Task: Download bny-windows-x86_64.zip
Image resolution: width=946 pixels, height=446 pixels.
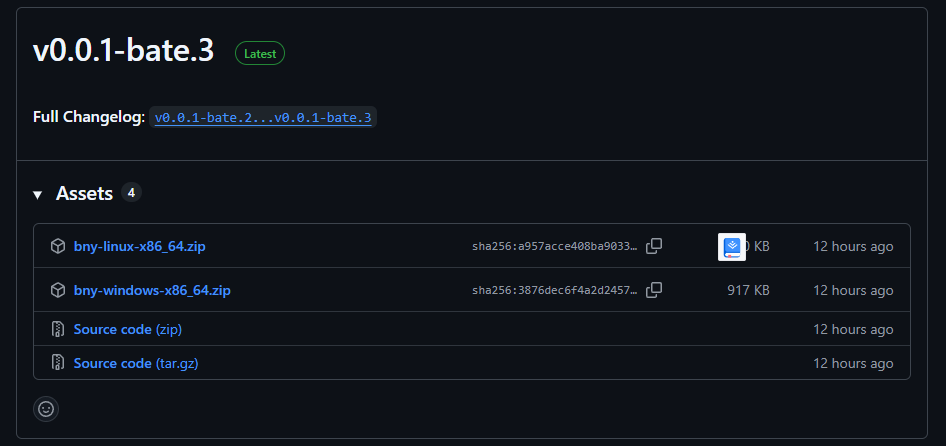Action: [x=152, y=290]
